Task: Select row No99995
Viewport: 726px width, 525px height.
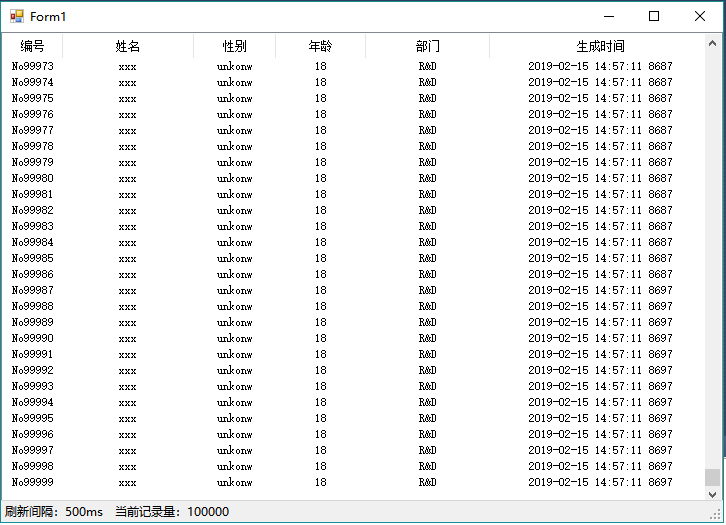Action: 353,419
